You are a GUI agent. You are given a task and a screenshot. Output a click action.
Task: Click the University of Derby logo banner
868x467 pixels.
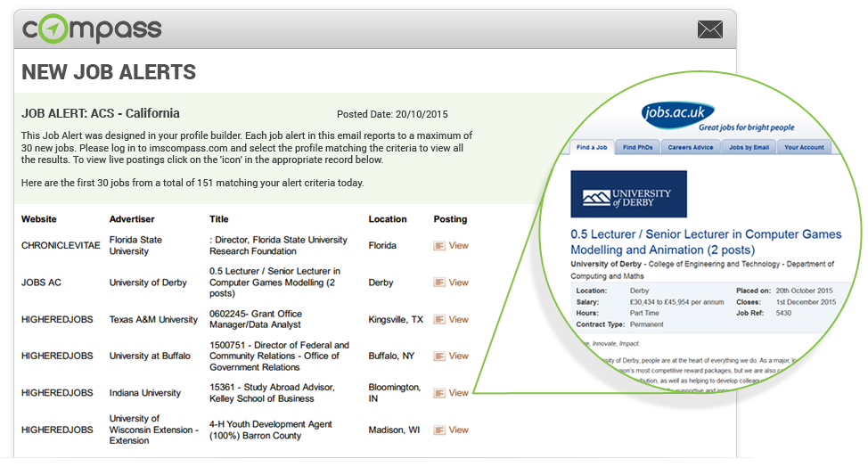(x=628, y=194)
